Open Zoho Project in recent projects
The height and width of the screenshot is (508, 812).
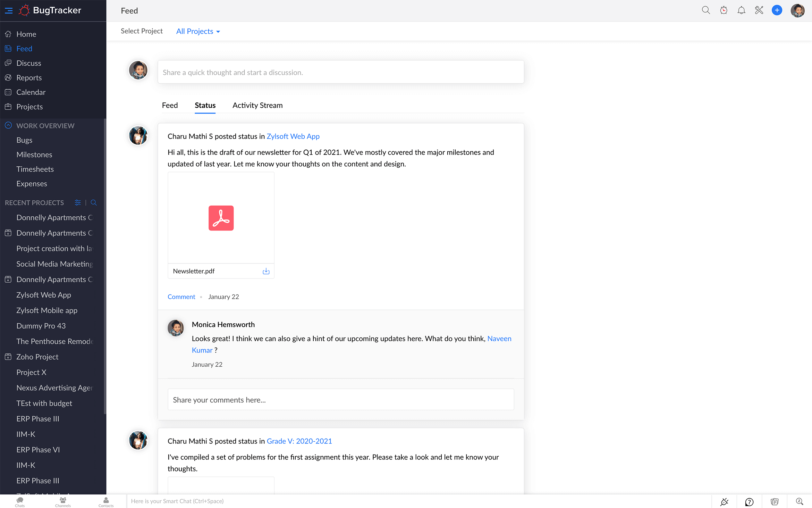click(37, 357)
